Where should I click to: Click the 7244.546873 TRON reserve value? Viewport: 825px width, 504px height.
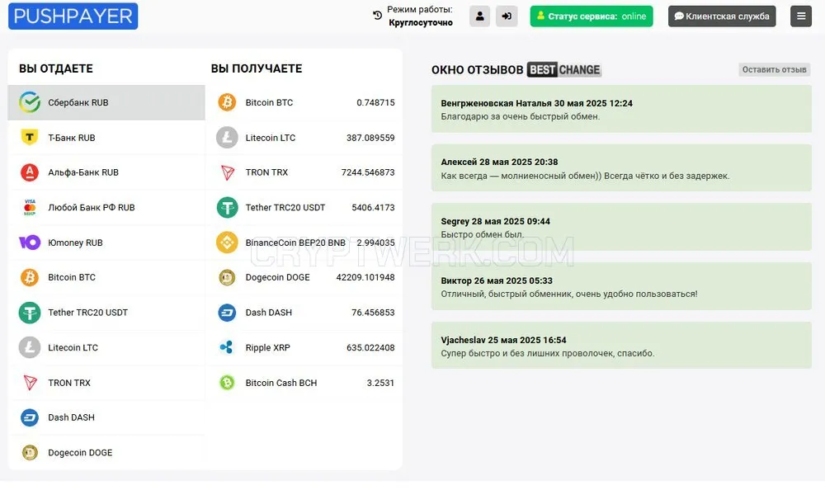pos(368,172)
